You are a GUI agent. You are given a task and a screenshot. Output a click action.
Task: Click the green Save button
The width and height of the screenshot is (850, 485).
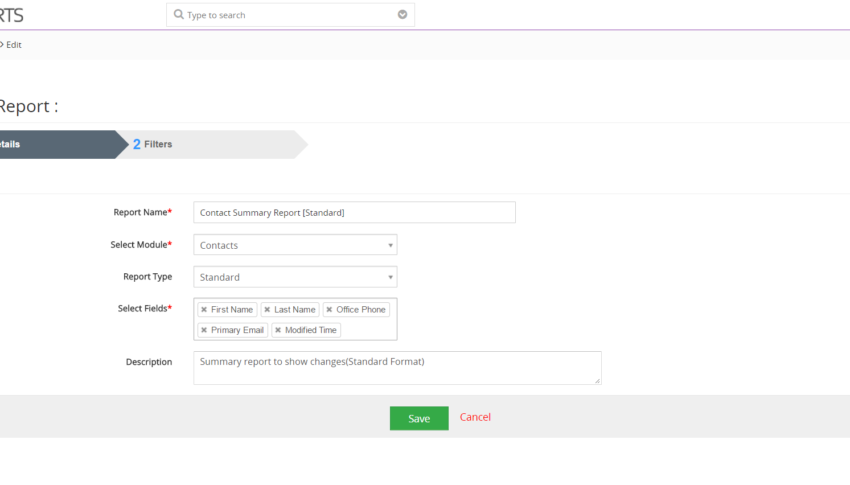click(419, 418)
